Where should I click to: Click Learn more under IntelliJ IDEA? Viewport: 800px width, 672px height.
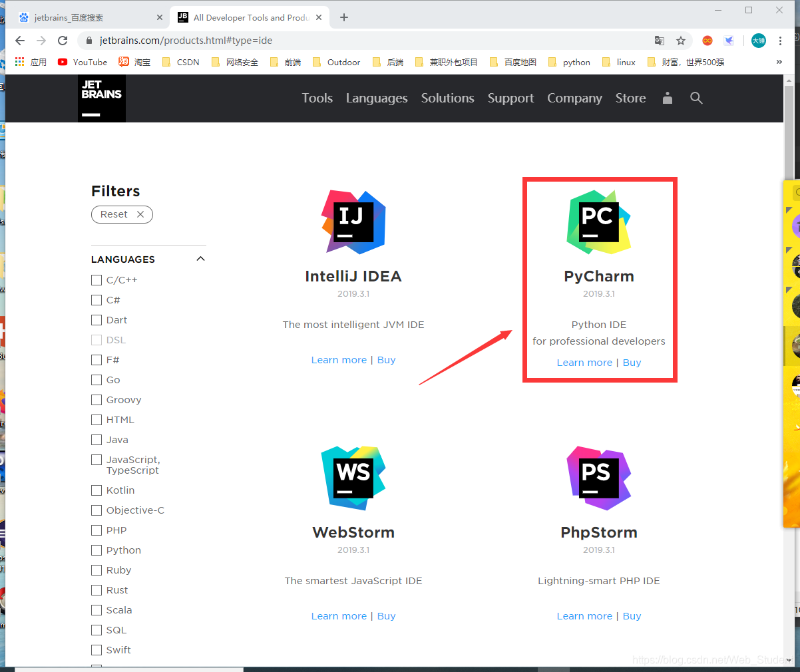(x=339, y=360)
